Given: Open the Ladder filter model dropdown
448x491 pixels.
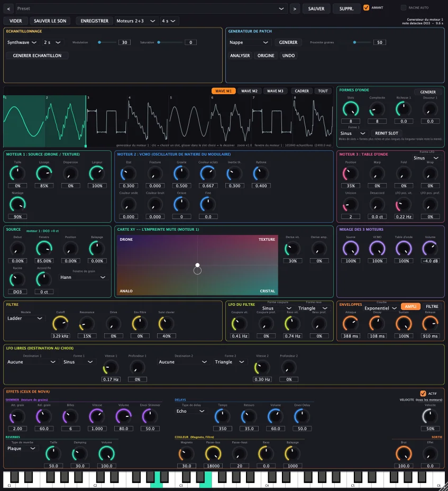Looking at the screenshot, I should pos(25,319).
